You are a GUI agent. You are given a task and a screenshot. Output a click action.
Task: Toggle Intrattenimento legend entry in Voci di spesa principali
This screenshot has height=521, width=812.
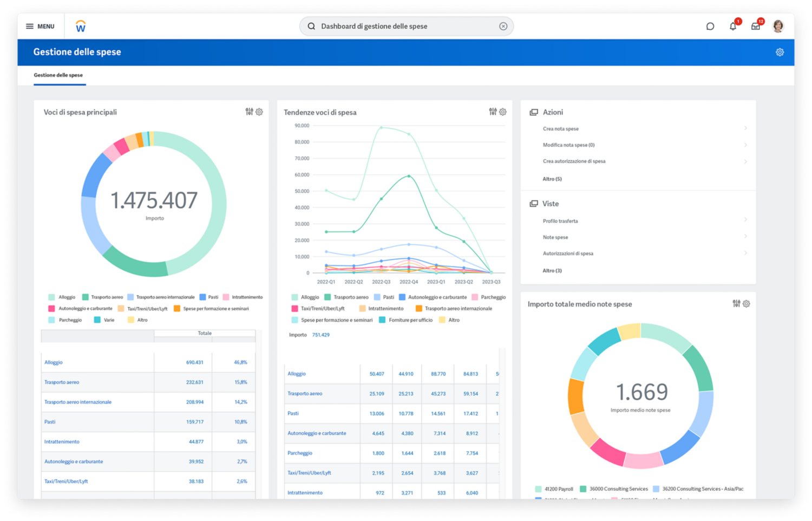click(x=243, y=297)
